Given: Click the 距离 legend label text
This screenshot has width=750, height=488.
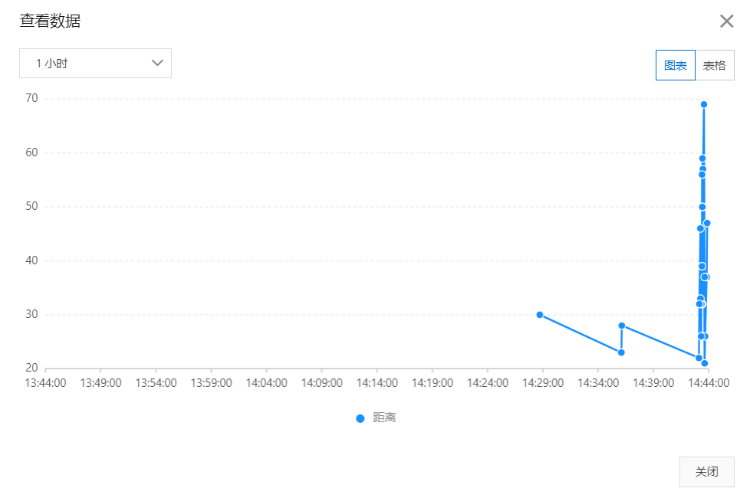Looking at the screenshot, I should 384,417.
